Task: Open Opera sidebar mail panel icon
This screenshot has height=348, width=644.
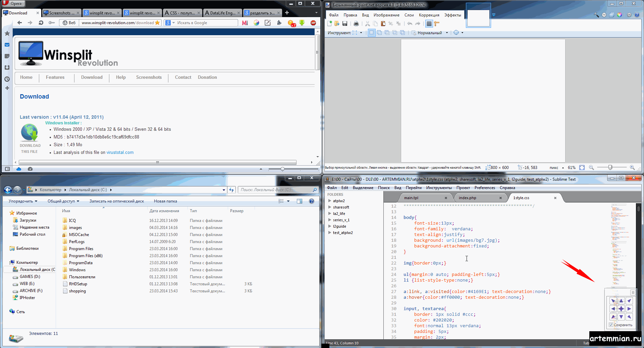Action: point(7,45)
